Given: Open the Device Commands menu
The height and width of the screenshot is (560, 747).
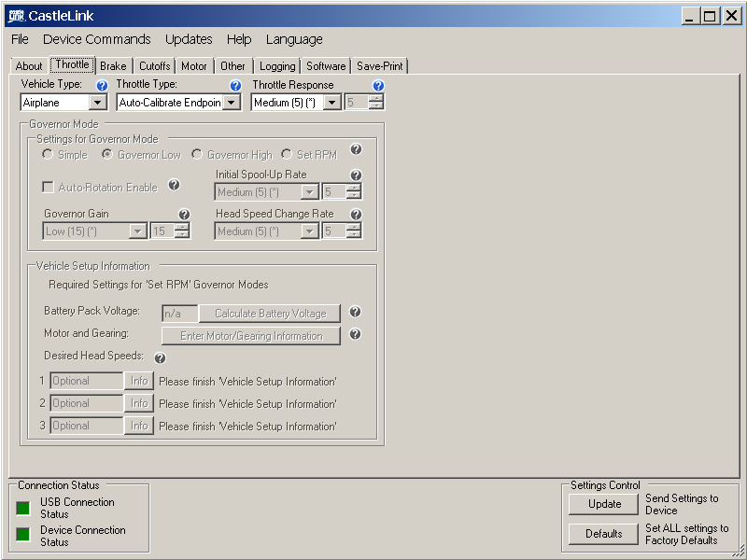Looking at the screenshot, I should [x=96, y=39].
